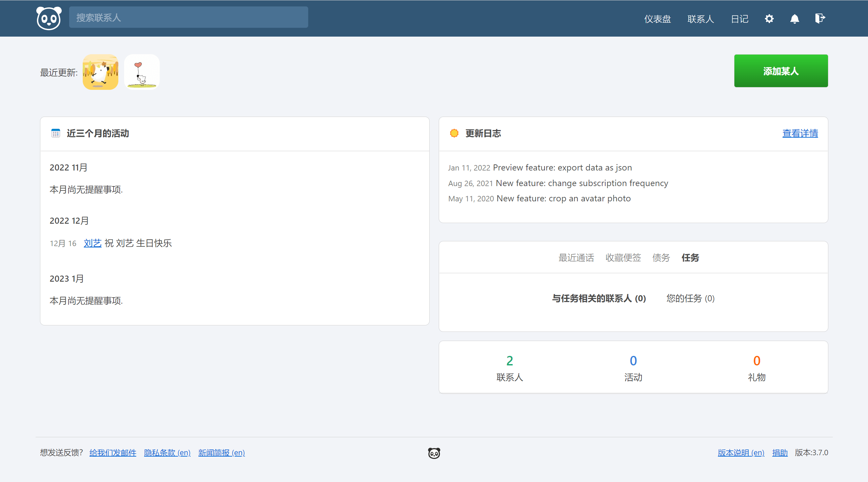Click the footer panda icon
868x482 pixels.
click(x=434, y=453)
